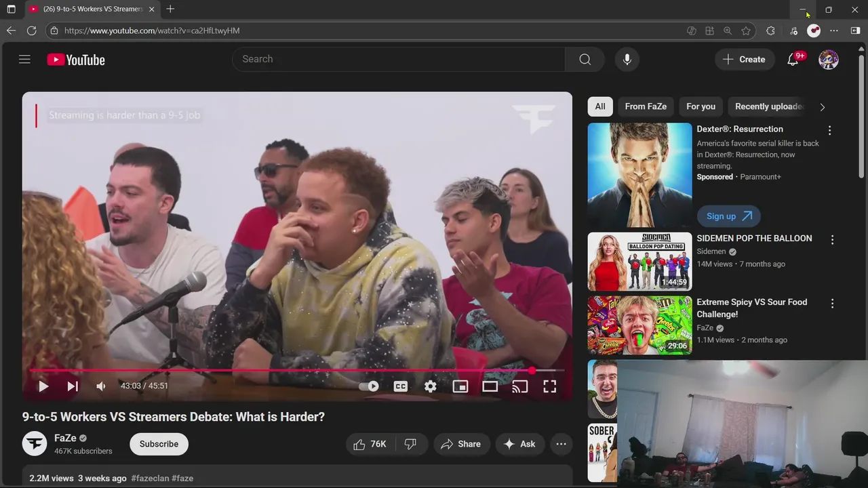Click the browser address bar URL
868x488 pixels.
[x=152, y=30]
